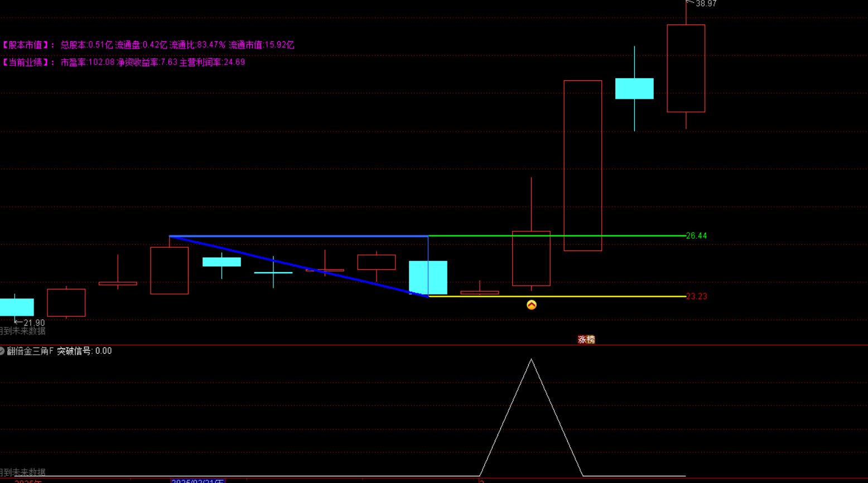This screenshot has width=868, height=483.
Task: Select the green horizontal resistance line
Action: (x=558, y=236)
